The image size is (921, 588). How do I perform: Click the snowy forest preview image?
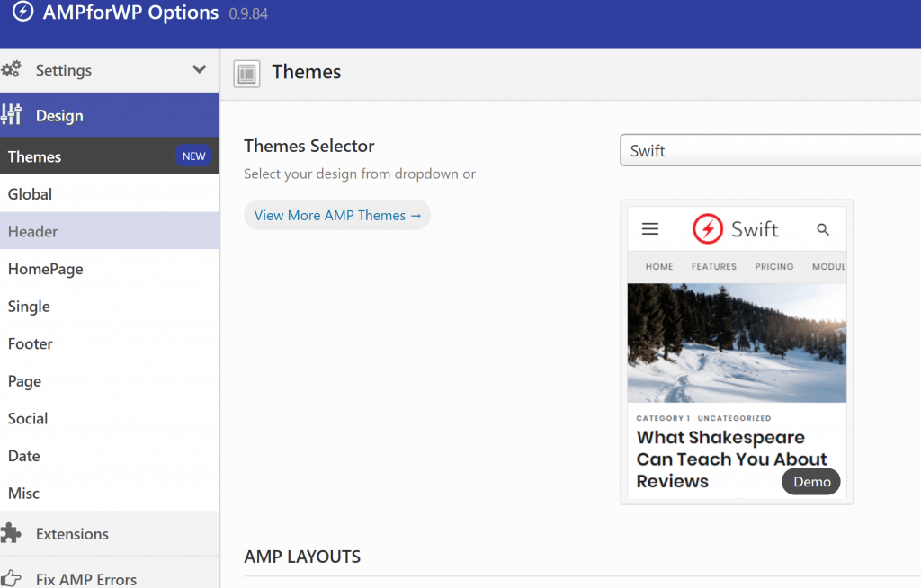[737, 343]
